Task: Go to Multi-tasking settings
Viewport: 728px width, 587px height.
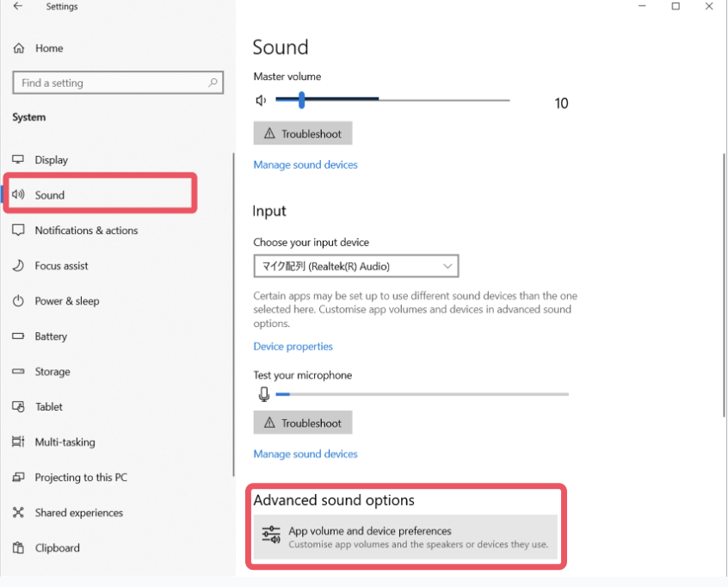Action: point(65,442)
